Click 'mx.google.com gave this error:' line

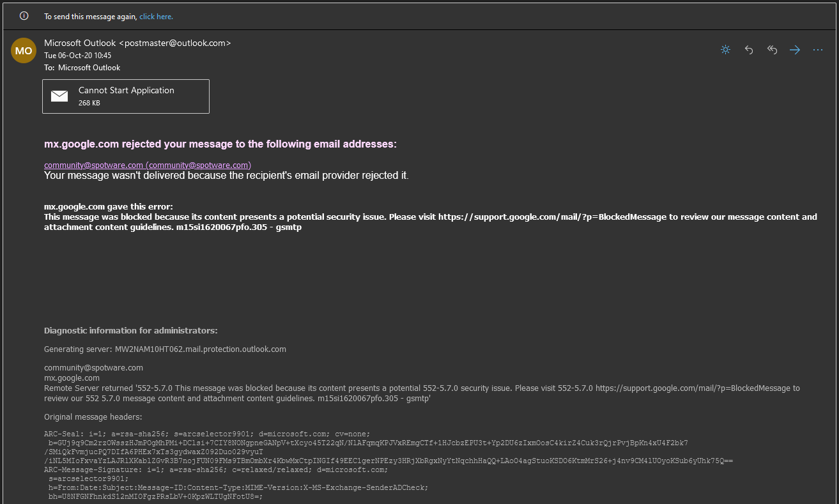(109, 206)
